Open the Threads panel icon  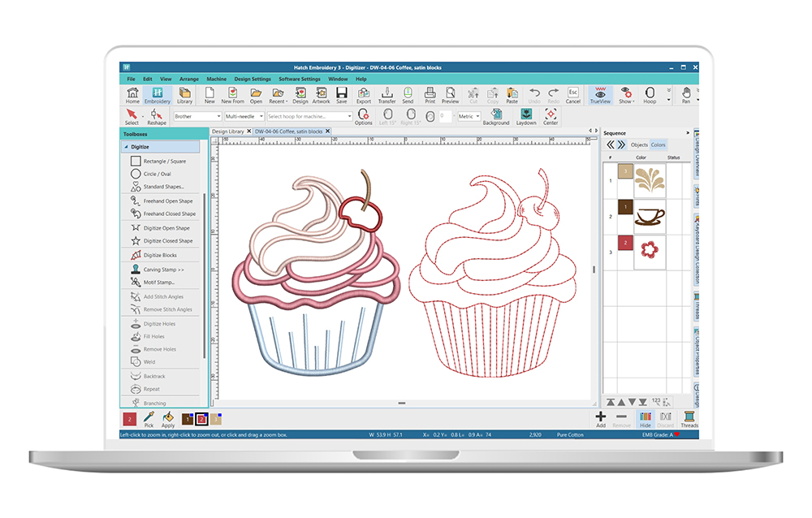689,418
